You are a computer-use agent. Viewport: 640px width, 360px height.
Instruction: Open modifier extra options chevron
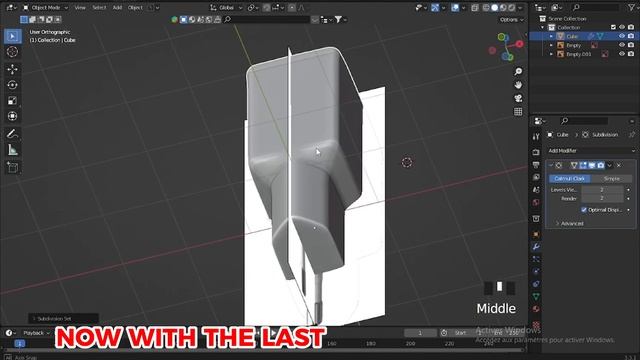(609, 165)
